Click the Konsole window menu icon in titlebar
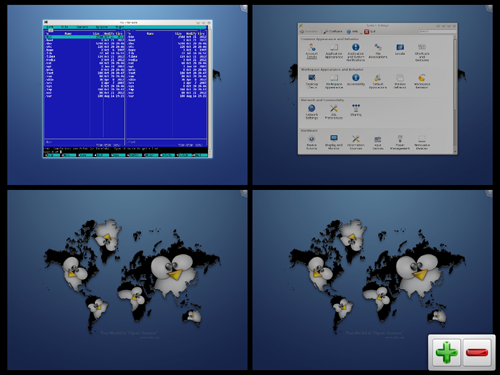 (46, 22)
